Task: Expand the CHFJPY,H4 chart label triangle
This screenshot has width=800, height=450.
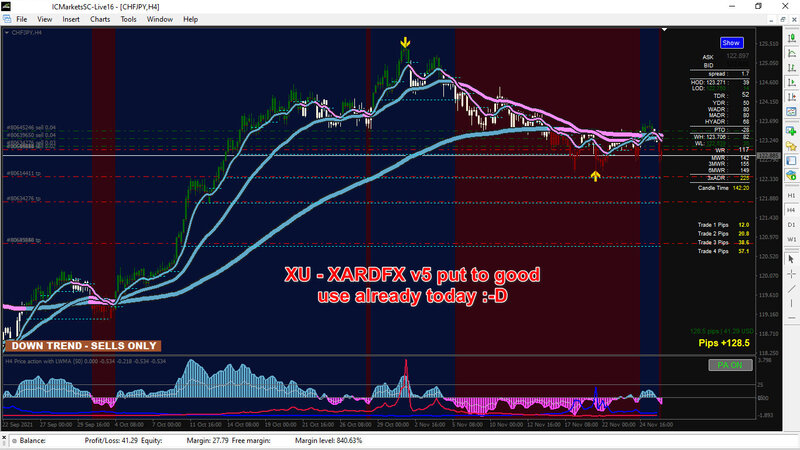Action: pyautogui.click(x=7, y=32)
